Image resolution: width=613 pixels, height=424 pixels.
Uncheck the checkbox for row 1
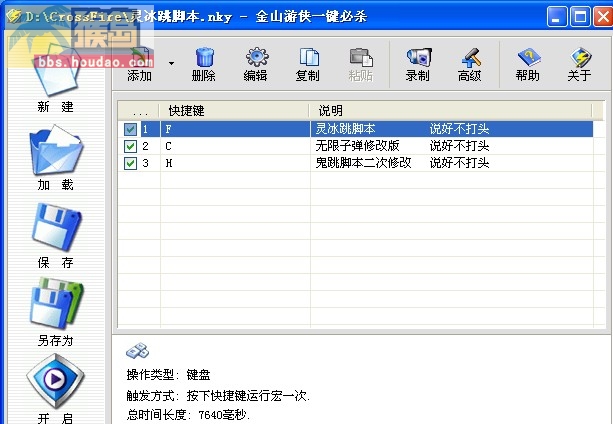coord(130,129)
